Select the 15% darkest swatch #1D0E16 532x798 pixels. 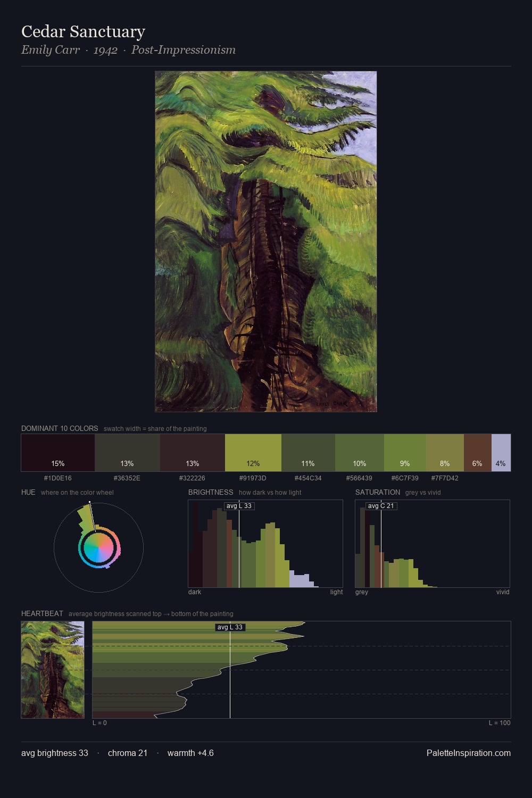[x=58, y=453]
